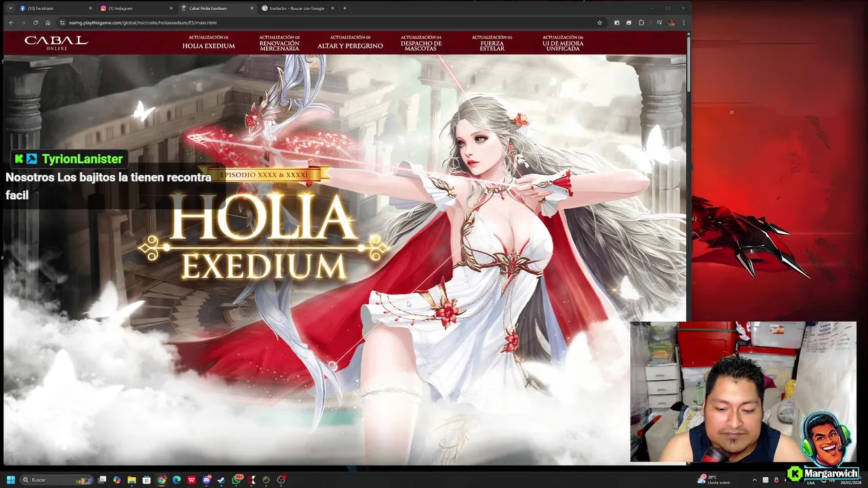Open Actualización 06 UI de Mejora Unificada
This screenshot has height=488, width=868.
click(563, 43)
